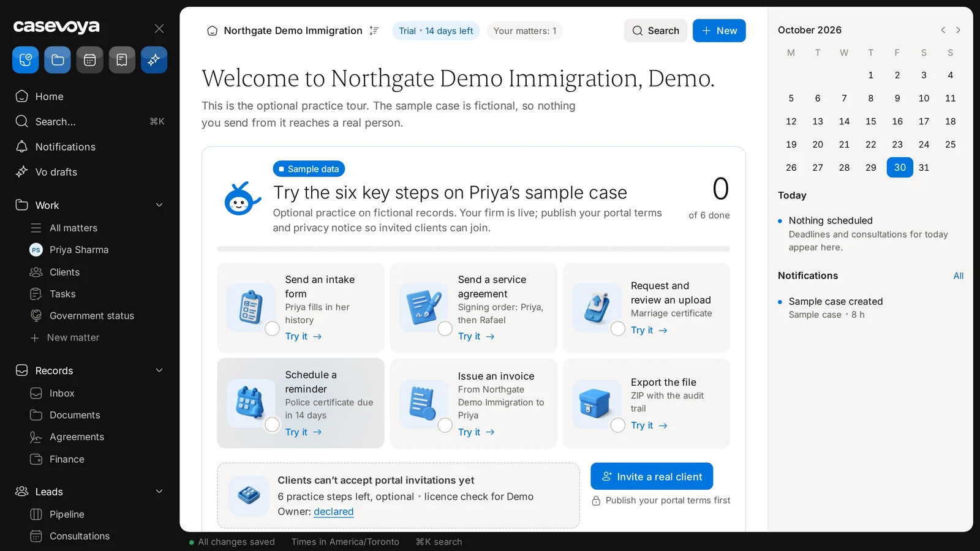This screenshot has height=551, width=980.
Task: Mark 'Send an intake form' step done
Action: [273, 329]
